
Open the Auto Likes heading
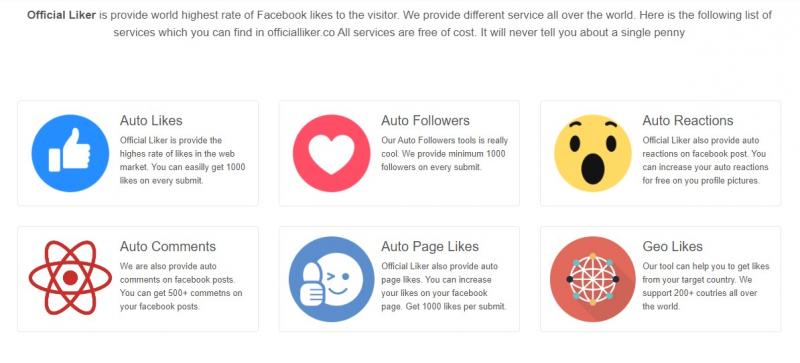pos(151,120)
